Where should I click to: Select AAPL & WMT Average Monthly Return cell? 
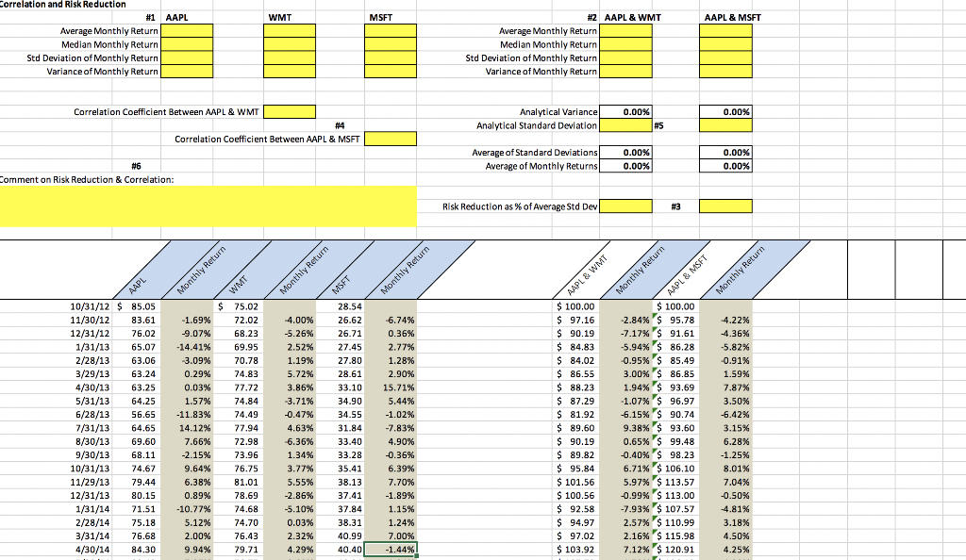pyautogui.click(x=626, y=31)
